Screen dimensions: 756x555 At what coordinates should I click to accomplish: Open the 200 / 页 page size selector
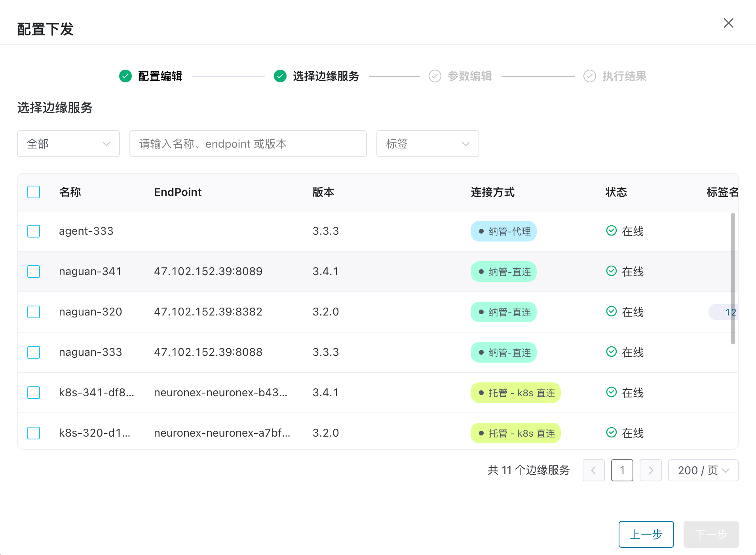tap(703, 470)
